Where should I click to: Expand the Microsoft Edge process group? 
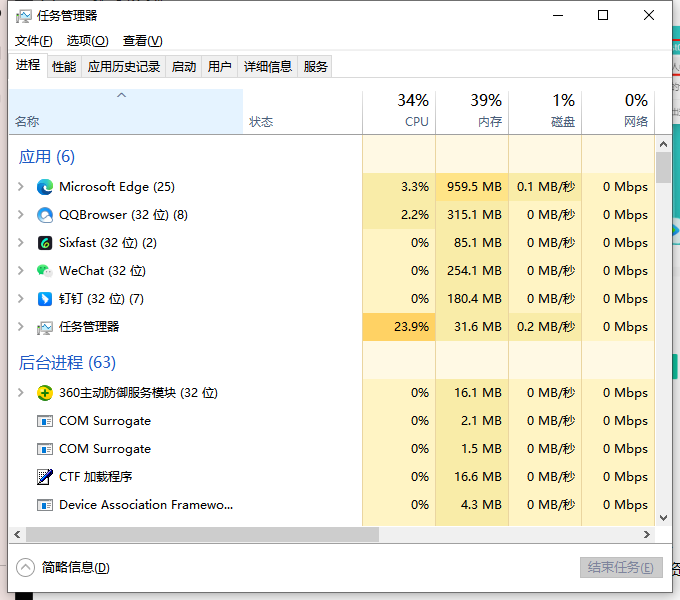21,187
